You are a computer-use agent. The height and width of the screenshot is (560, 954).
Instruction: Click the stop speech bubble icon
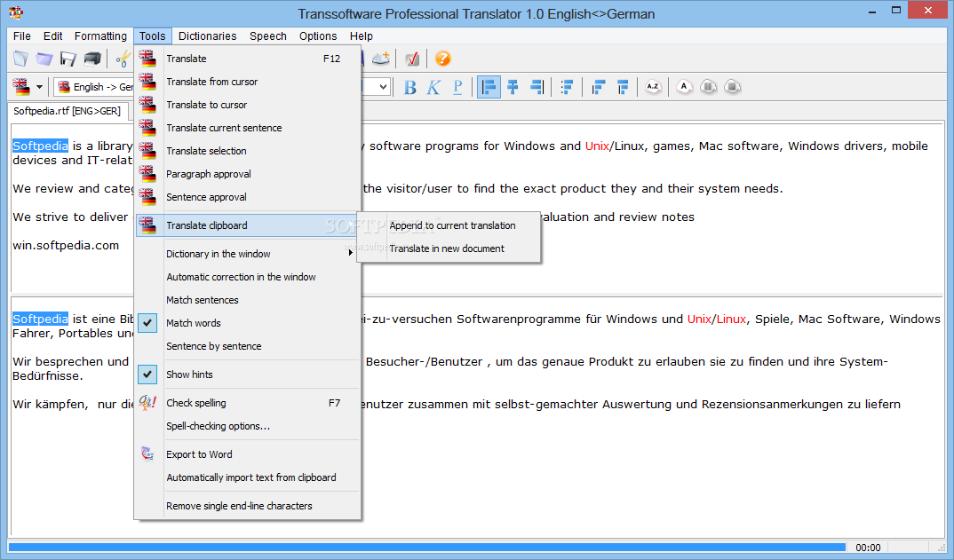tap(733, 87)
